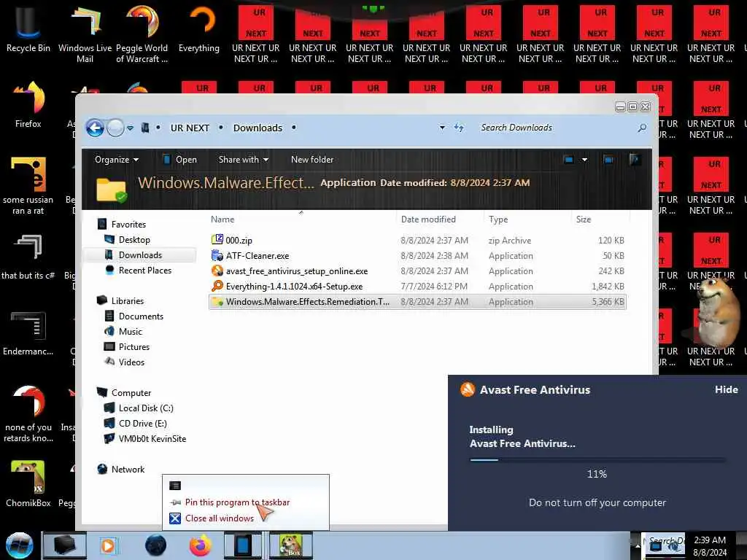Image resolution: width=747 pixels, height=560 pixels.
Task: Click Open in the Explorer toolbar
Action: (x=179, y=160)
